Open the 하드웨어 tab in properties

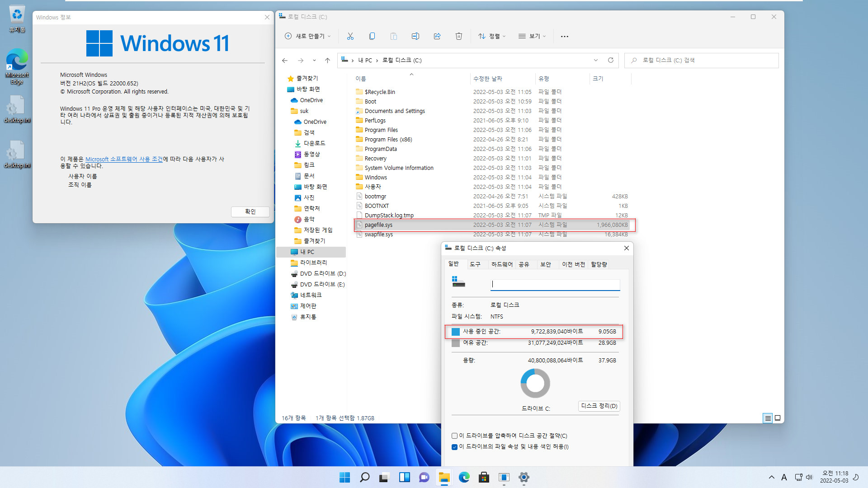(x=502, y=264)
